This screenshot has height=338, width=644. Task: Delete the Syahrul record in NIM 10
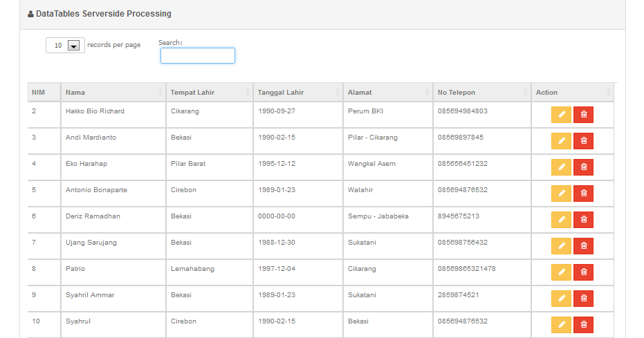tap(583, 324)
